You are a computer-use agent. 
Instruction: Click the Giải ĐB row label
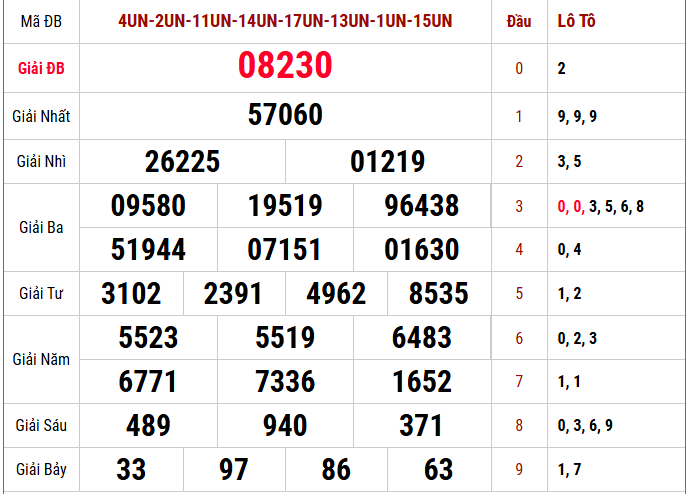coord(40,68)
